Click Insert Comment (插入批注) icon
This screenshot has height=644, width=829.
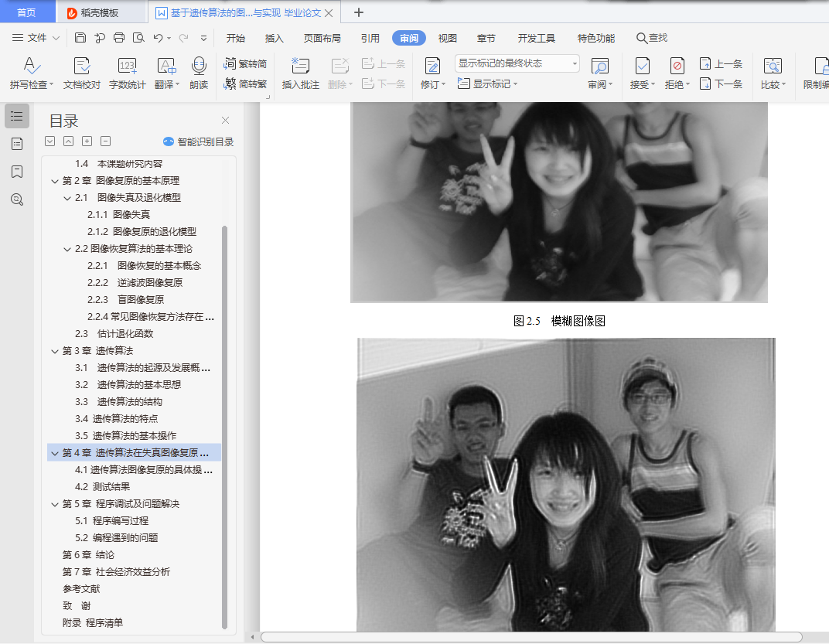coord(300,66)
